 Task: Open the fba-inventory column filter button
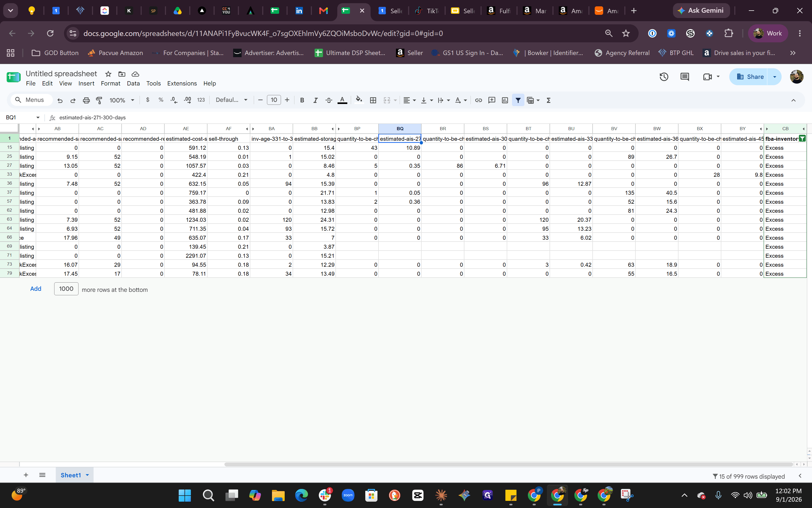tap(802, 138)
